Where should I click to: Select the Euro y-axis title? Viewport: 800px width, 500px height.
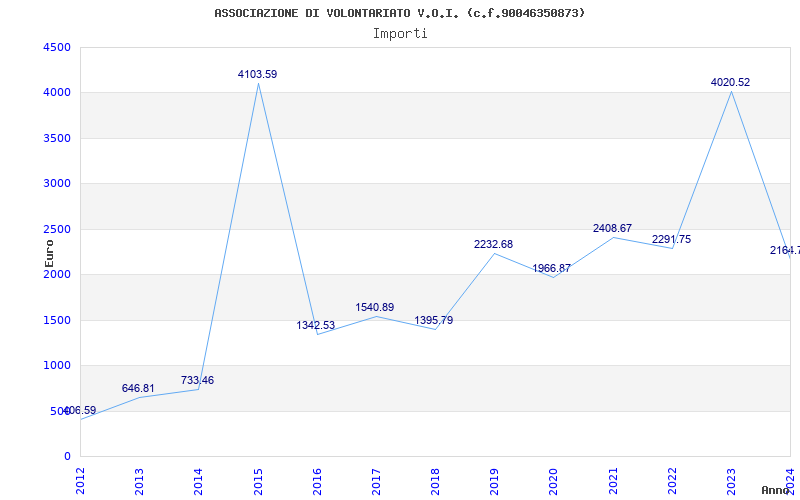tap(49, 254)
